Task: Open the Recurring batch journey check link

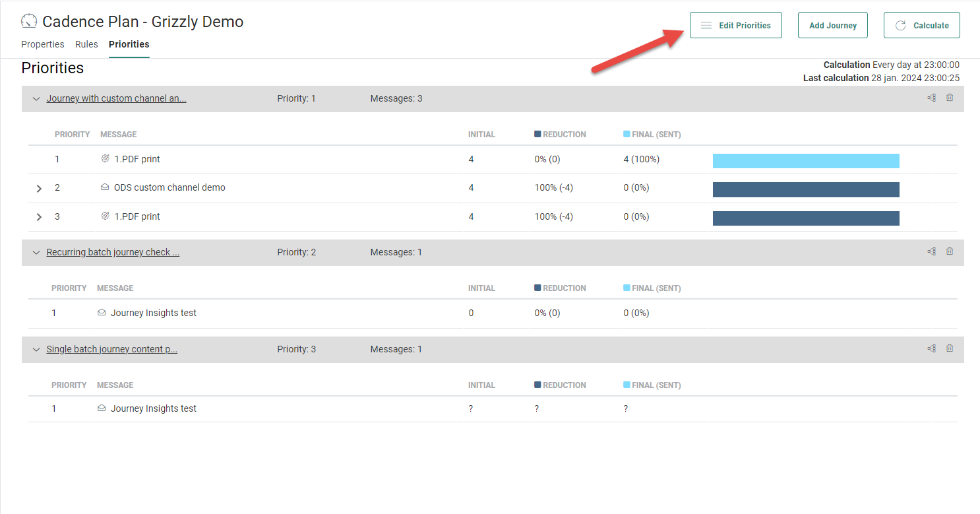Action: pyautogui.click(x=113, y=252)
